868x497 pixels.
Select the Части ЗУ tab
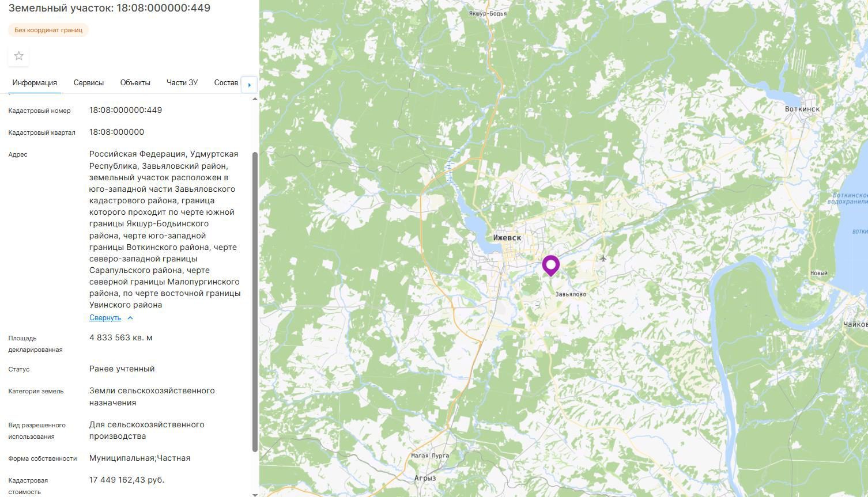click(182, 83)
